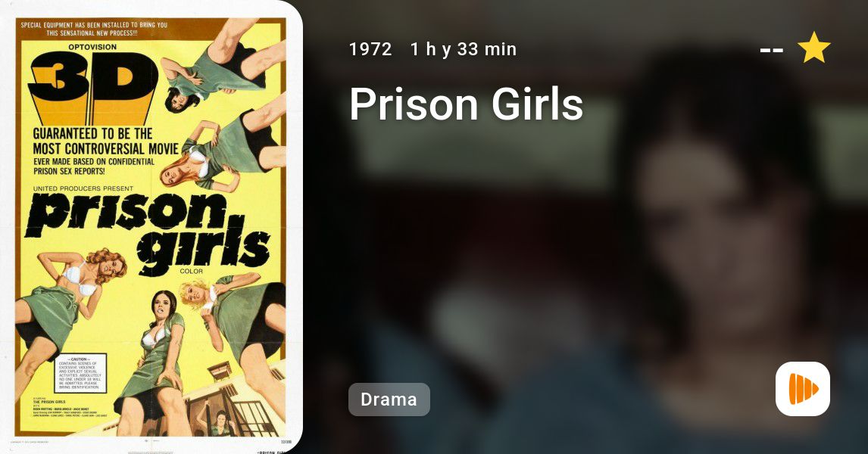The image size is (868, 454).
Task: Click the 1 h y 33 min duration
Action: [464, 49]
